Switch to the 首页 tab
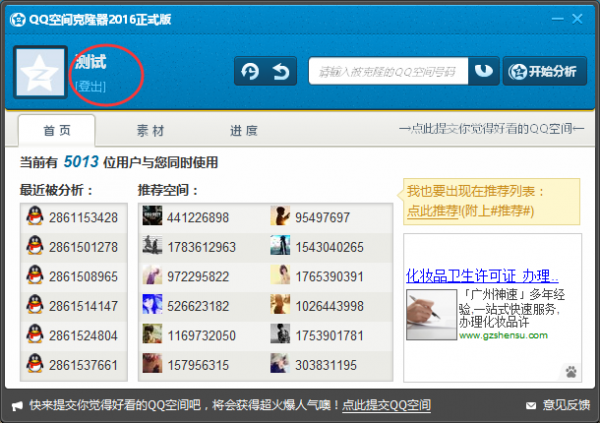Viewport: 600px width, 423px height. (x=57, y=131)
